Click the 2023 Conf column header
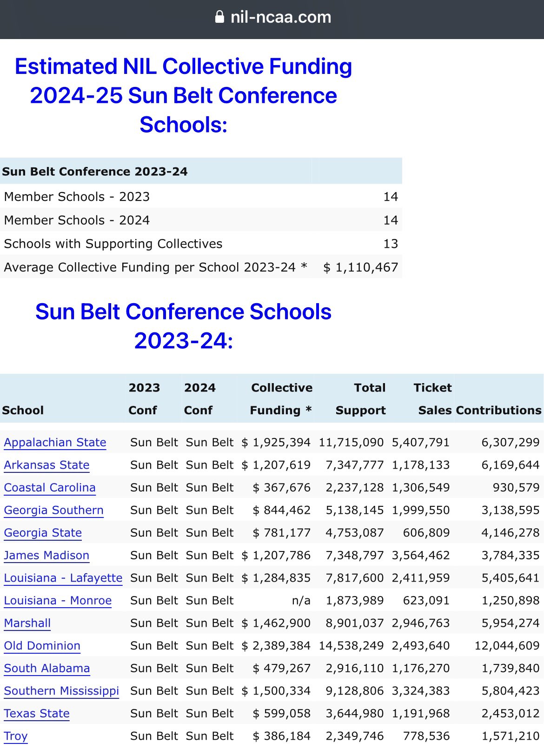 point(144,399)
